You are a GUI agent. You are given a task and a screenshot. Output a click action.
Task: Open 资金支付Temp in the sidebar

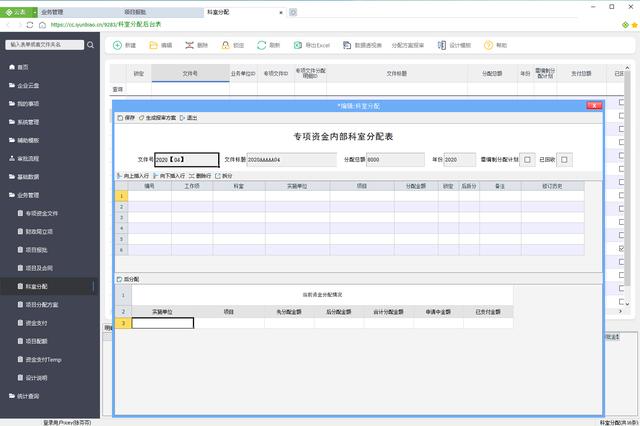40,359
